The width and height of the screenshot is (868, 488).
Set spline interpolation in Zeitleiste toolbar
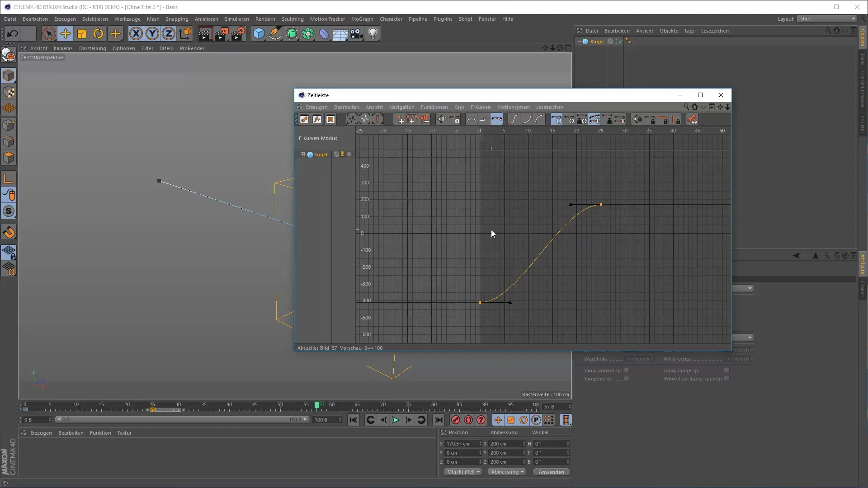click(x=496, y=119)
